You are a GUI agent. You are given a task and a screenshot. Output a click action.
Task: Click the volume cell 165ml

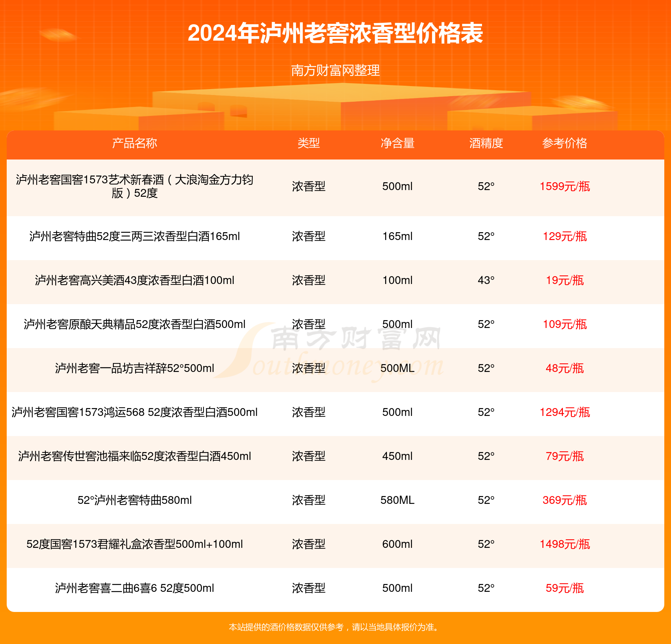pos(397,236)
